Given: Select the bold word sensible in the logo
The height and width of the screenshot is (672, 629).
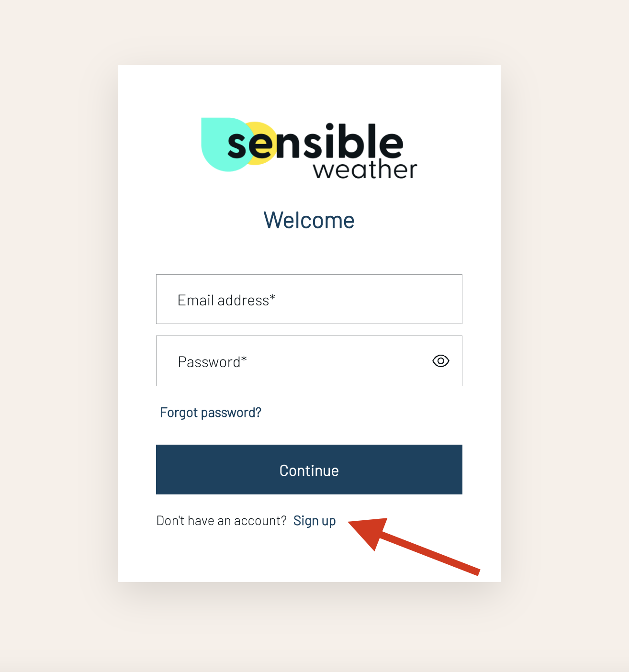Looking at the screenshot, I should point(315,142).
